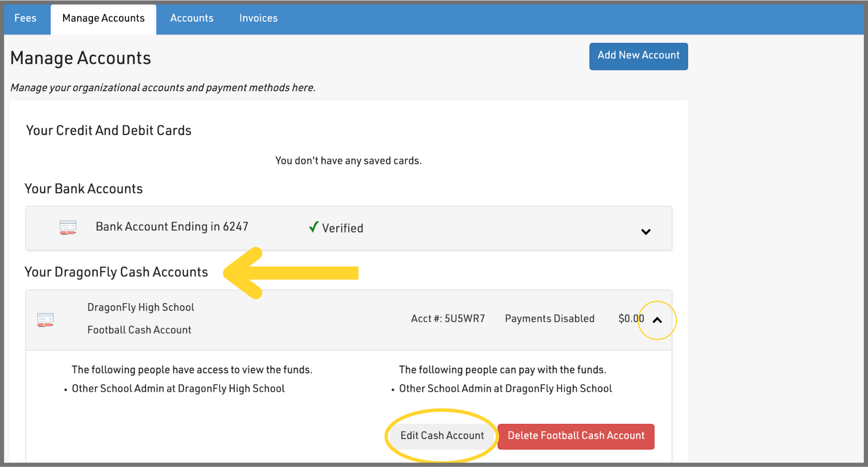
Task: Click the DragonFly cash account check icon
Action: pyautogui.click(x=45, y=320)
